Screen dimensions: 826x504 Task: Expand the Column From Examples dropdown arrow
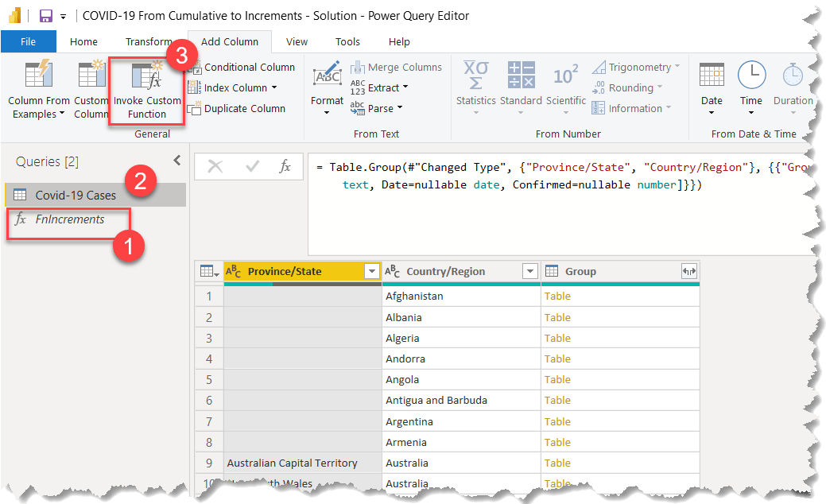[62, 113]
